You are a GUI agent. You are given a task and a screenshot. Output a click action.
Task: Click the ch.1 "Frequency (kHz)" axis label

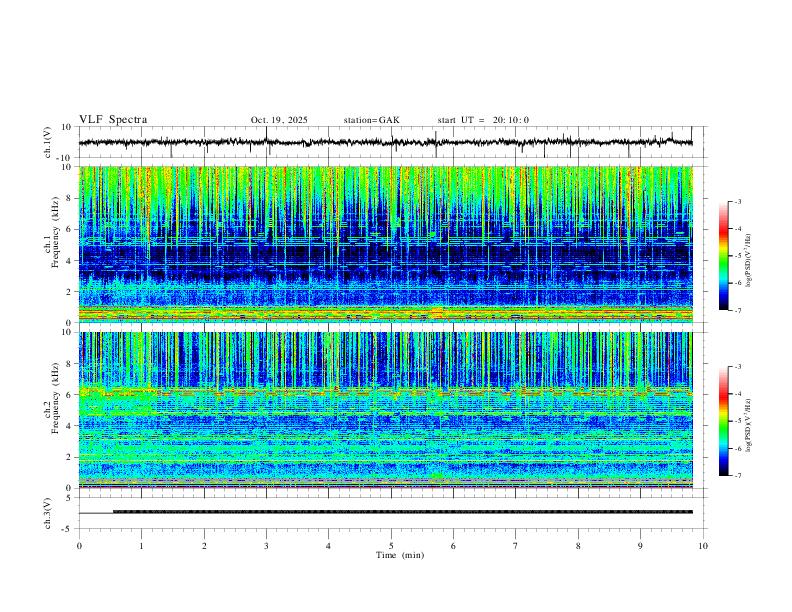(x=56, y=232)
